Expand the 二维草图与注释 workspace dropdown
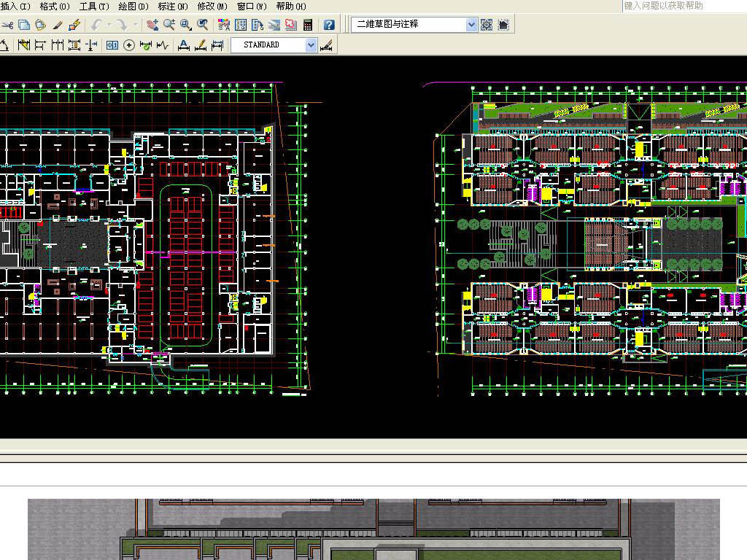Viewport: 747px width, 560px height. pyautogui.click(x=471, y=25)
